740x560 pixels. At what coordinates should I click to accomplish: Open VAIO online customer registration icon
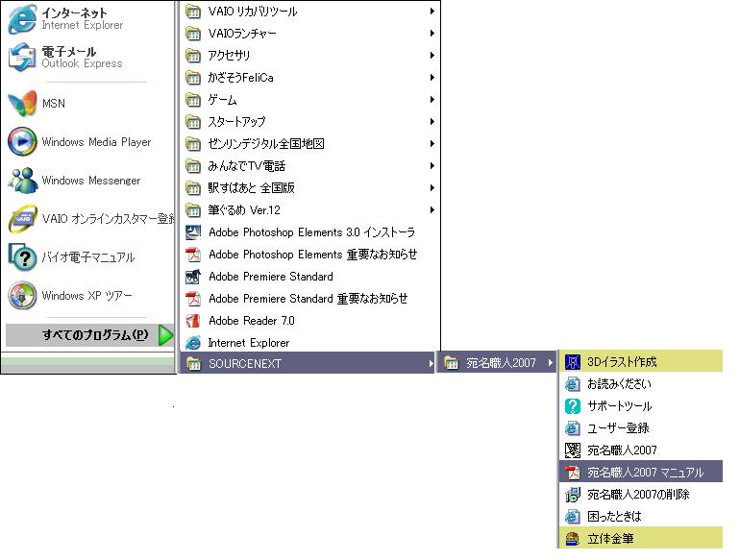click(x=22, y=218)
